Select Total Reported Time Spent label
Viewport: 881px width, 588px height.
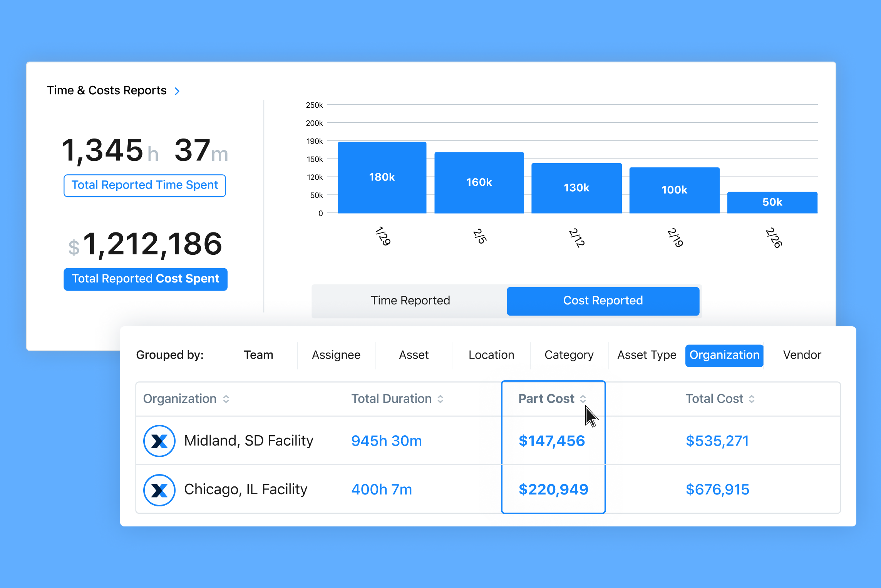coord(145,185)
